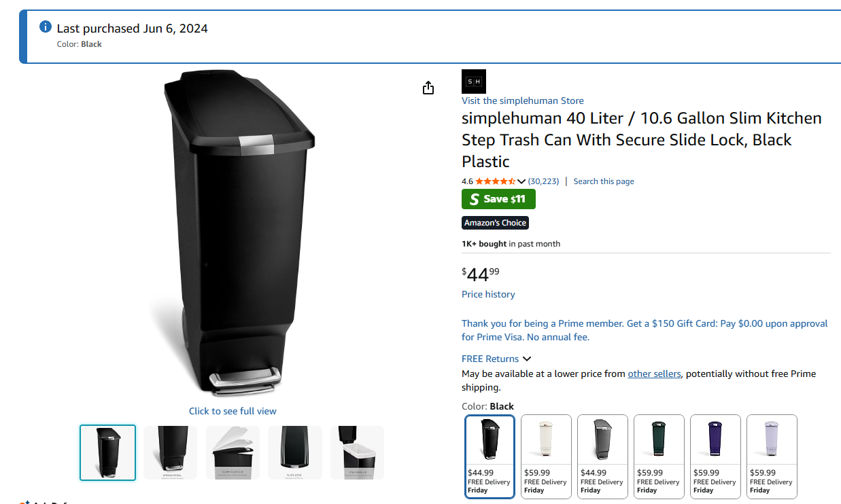
Task: Open the ratings popover chevron
Action: click(521, 181)
